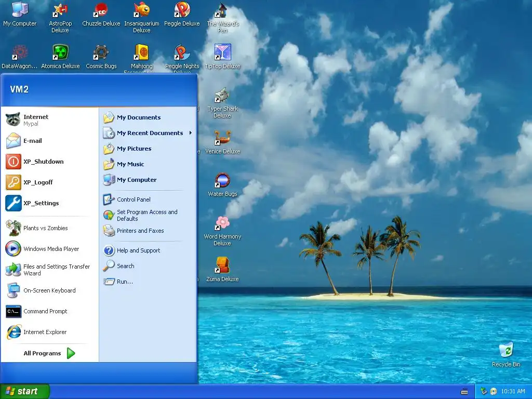Select the DataWagon desktop shortcut
Viewport: 532px width, 399px height.
click(20, 57)
